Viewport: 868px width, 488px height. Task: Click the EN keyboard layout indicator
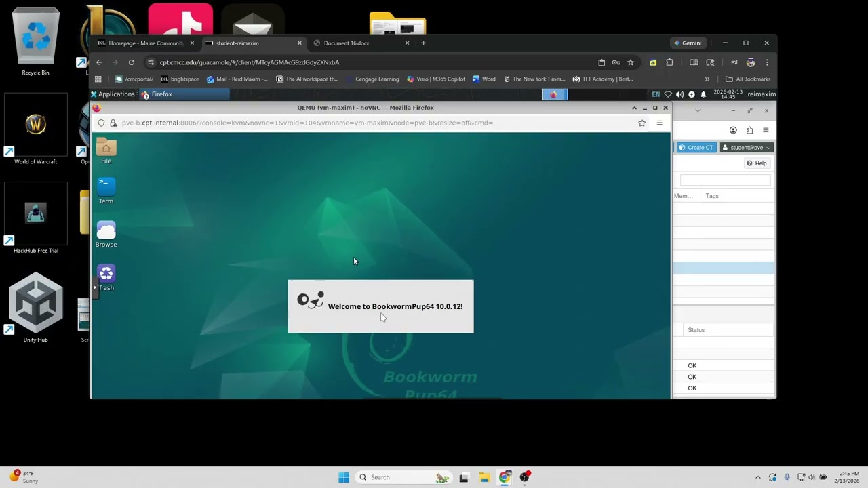click(656, 94)
